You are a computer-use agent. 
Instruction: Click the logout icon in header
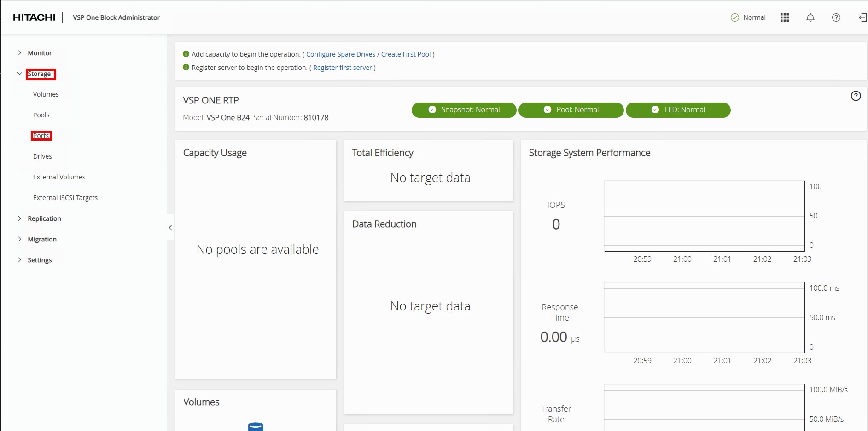click(862, 17)
